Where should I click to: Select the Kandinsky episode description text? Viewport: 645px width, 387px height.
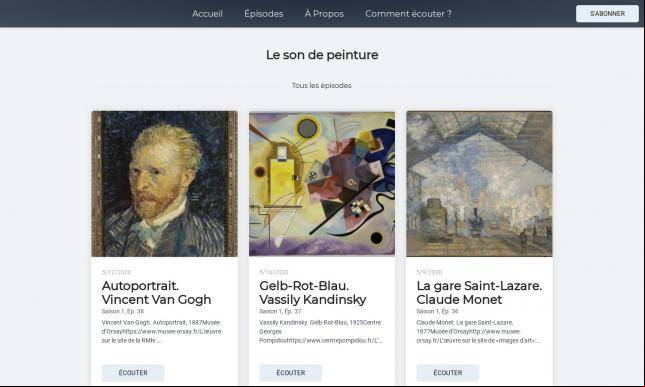coord(321,331)
